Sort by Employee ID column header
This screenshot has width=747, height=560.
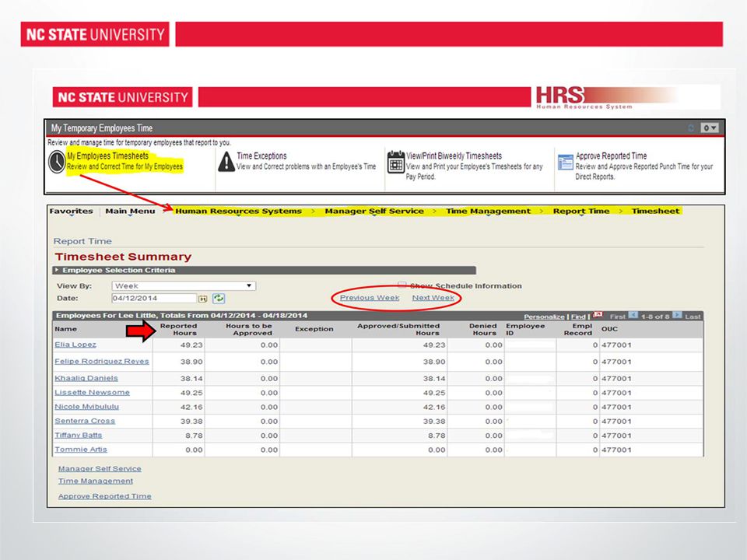click(x=525, y=330)
